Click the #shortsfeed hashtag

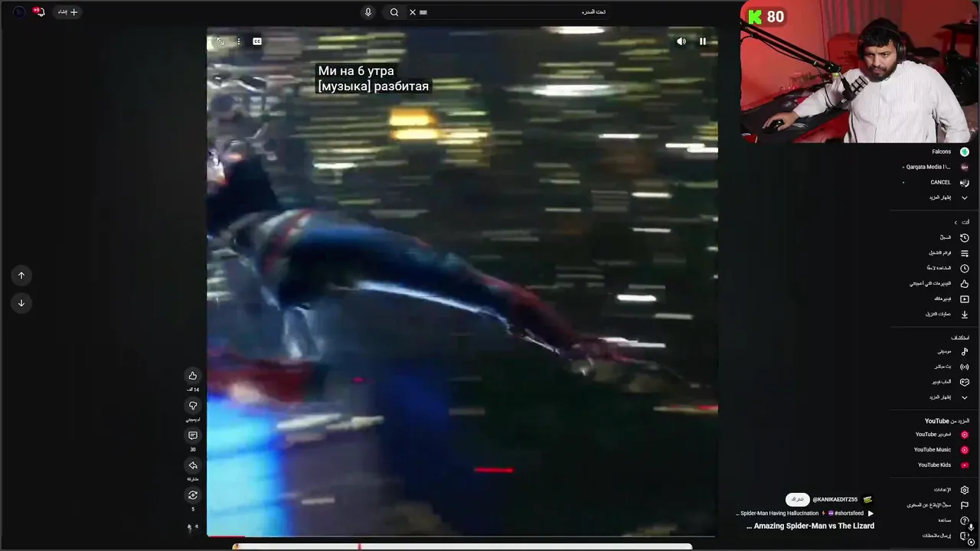[848, 514]
